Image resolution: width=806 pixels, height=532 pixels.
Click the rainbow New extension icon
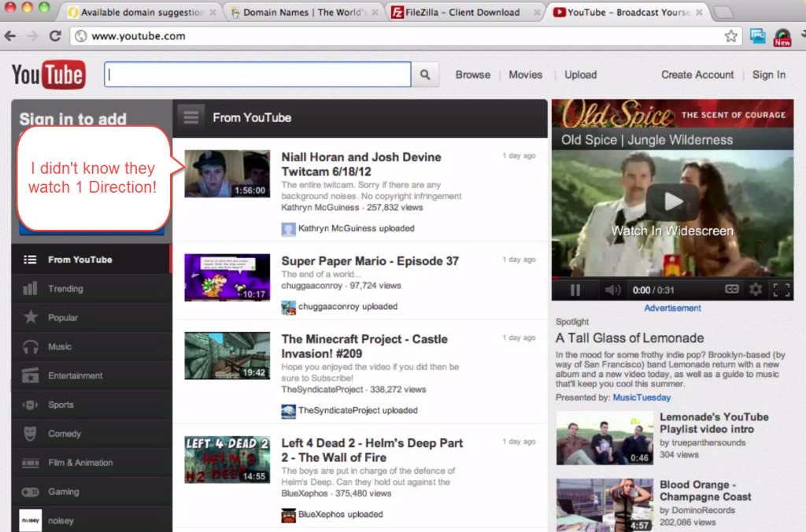tap(782, 37)
